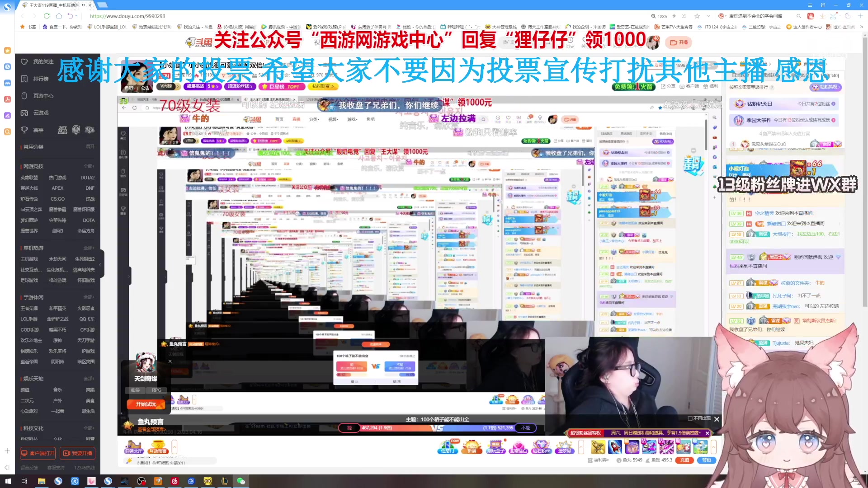This screenshot has width=868, height=488.
Task: Expand the gift list arrow at far right
Action: [x=713, y=447]
